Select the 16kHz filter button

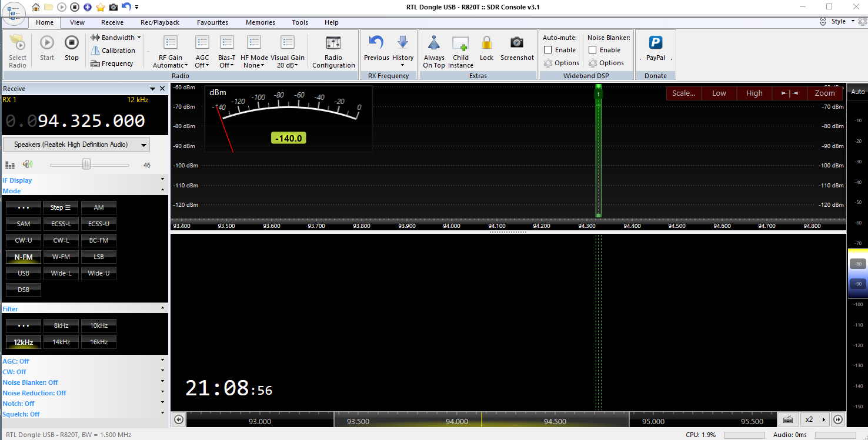pyautogui.click(x=99, y=342)
